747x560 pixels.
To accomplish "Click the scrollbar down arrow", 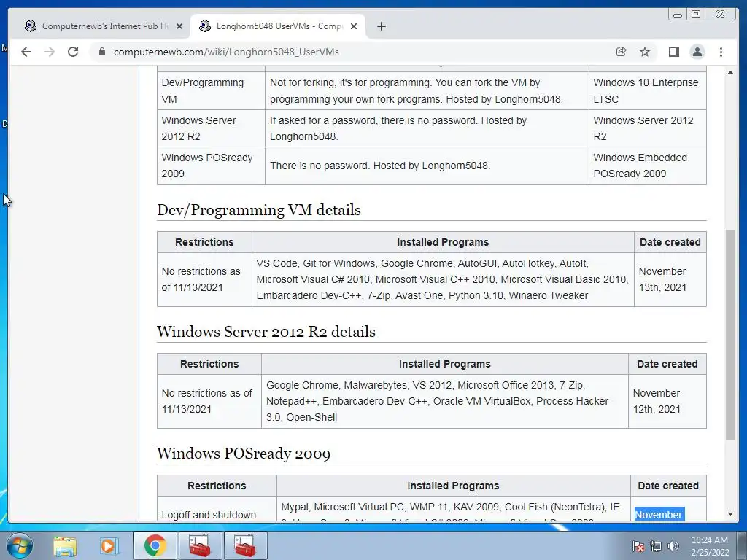I will tap(730, 514).
